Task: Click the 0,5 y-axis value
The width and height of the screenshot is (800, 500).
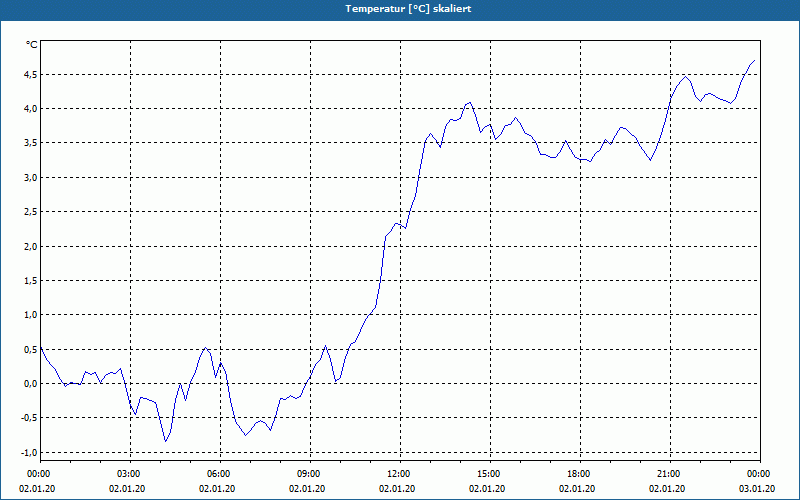Action: pyautogui.click(x=31, y=349)
